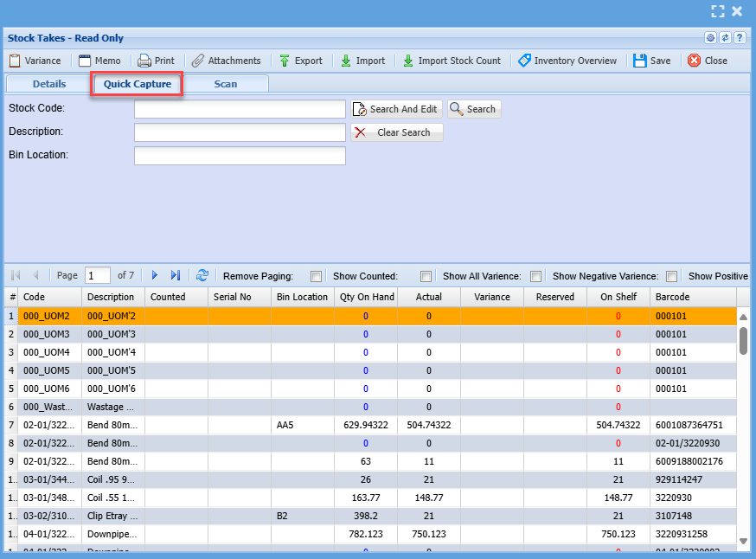Open the Memo toolbar item
The width and height of the screenshot is (756, 559).
coord(99,61)
